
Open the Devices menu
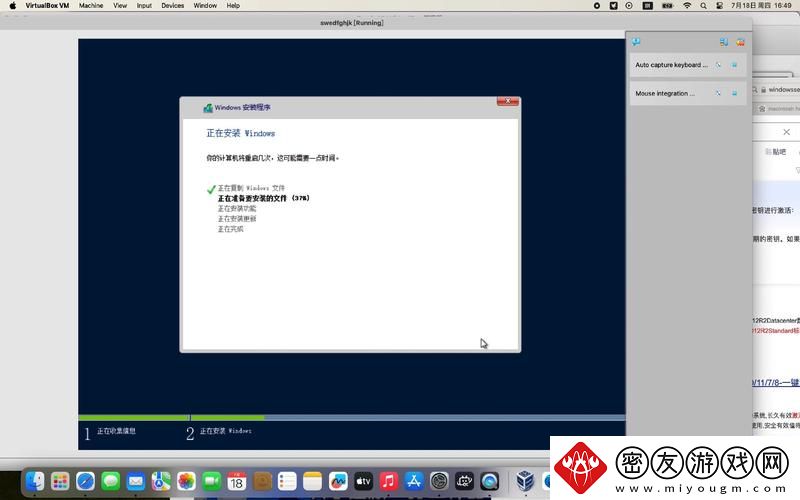(x=172, y=6)
